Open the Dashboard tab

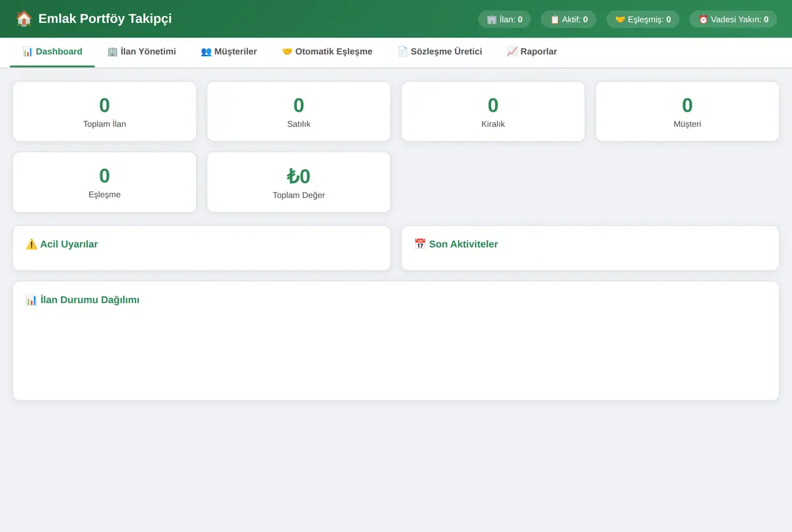point(52,51)
